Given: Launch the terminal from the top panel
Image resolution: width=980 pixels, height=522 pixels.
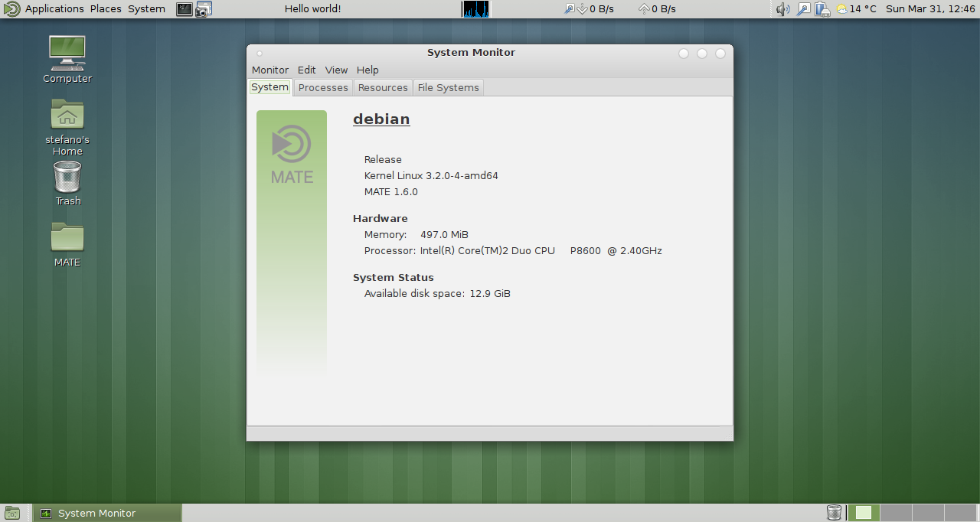Looking at the screenshot, I should pos(185,9).
